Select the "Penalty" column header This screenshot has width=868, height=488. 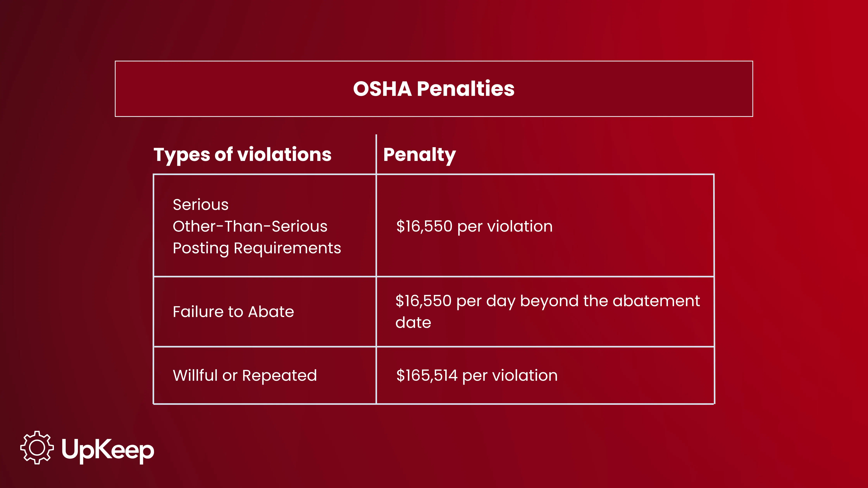[x=419, y=155]
